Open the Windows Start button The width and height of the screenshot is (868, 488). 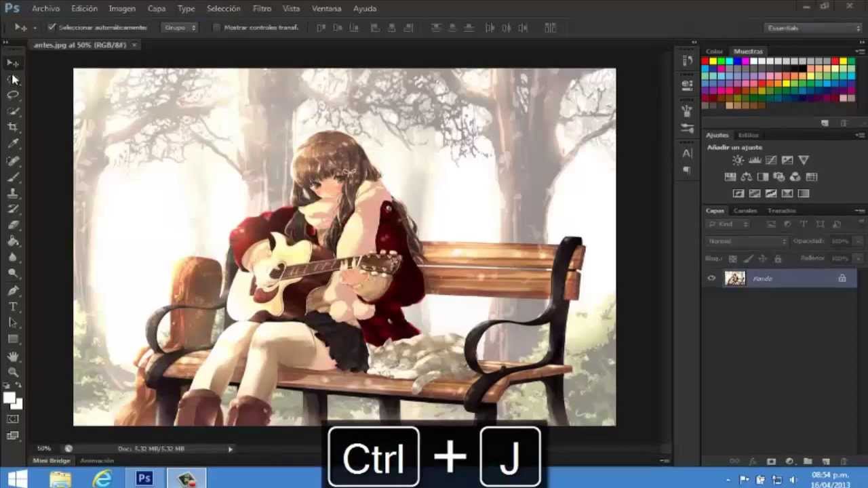point(17,479)
